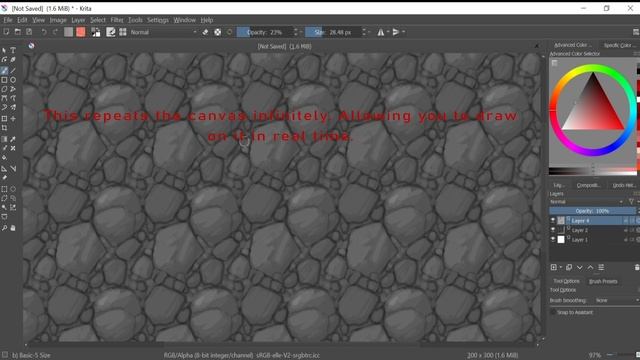Create a new document from toolbar
Image resolution: width=640 pixels, height=360 pixels.
pos(6,32)
